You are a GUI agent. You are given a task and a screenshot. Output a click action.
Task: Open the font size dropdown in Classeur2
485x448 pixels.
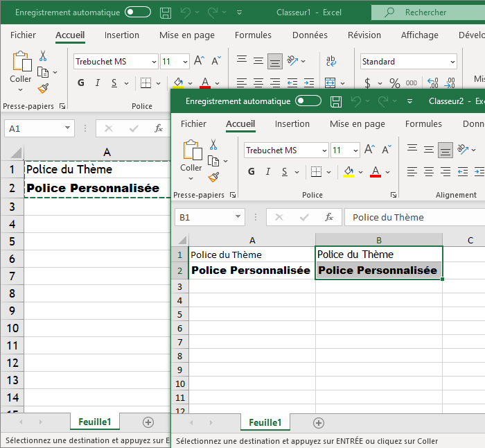[x=355, y=150]
